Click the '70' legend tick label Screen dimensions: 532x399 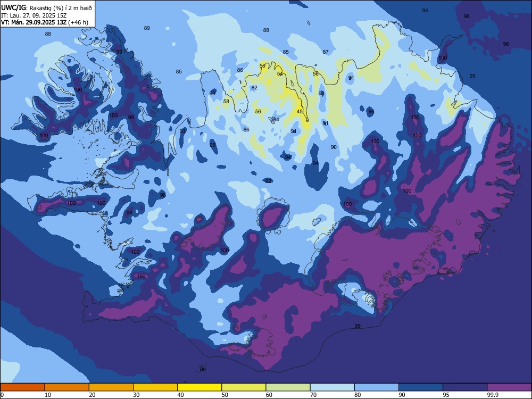(313, 395)
